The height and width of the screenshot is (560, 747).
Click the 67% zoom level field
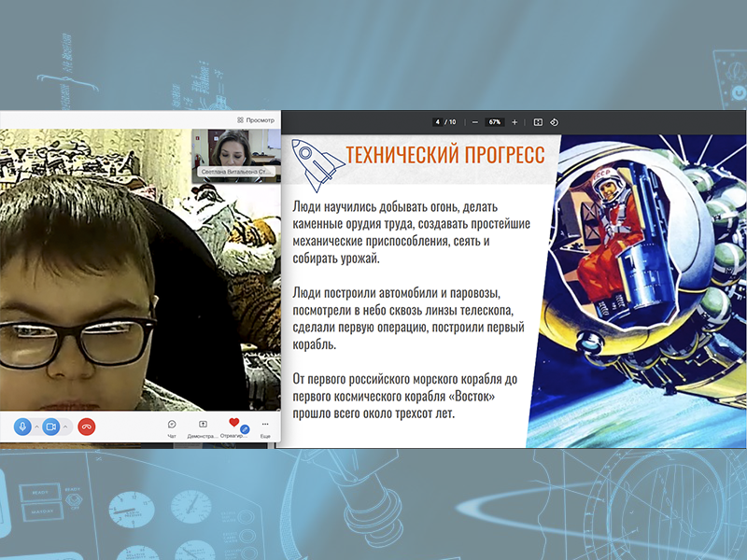pos(495,122)
